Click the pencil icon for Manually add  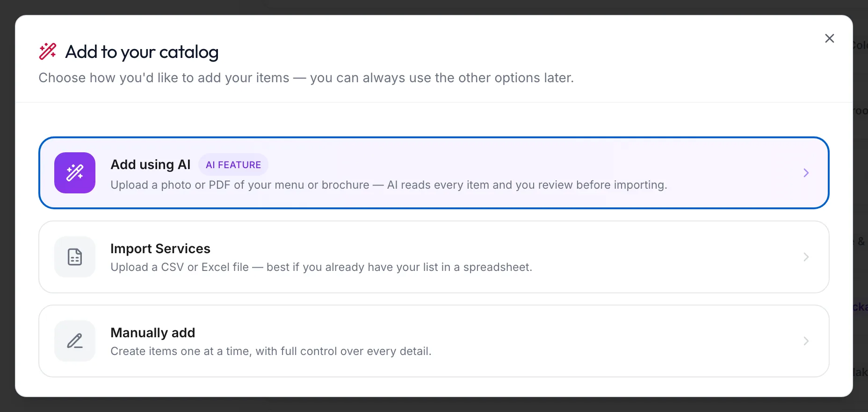(75, 341)
